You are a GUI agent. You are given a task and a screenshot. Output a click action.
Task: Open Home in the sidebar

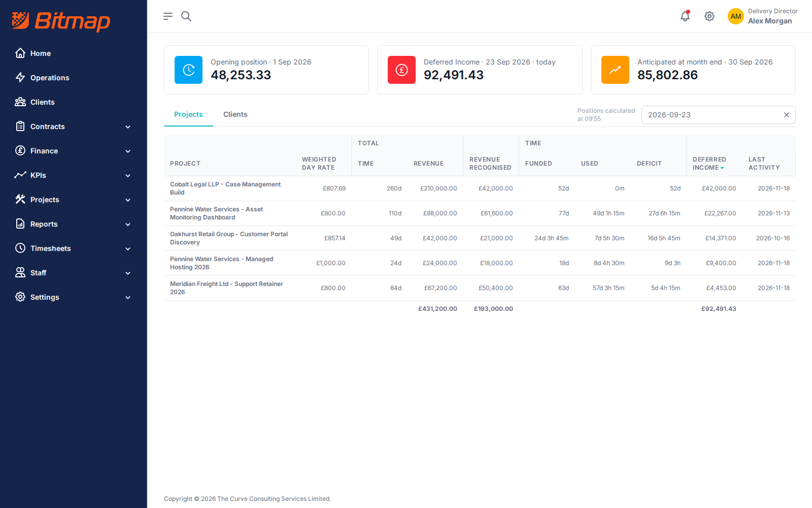(x=74, y=53)
